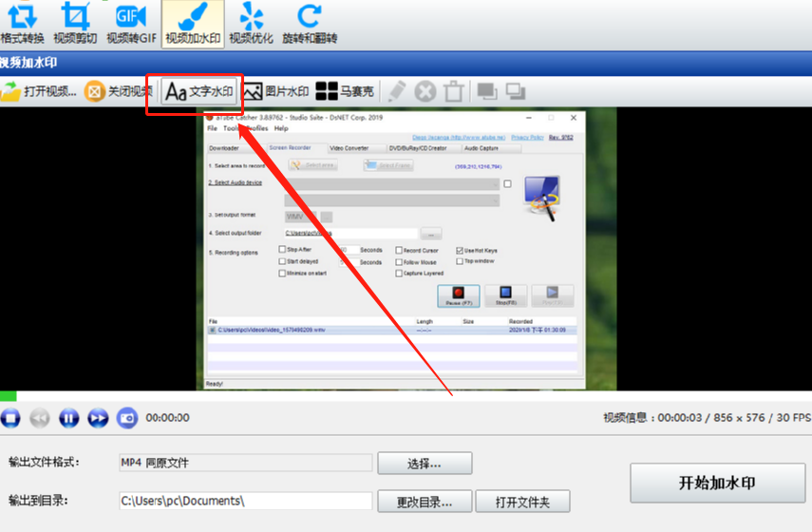Add a 文字水印 text watermark
The height and width of the screenshot is (532, 812).
point(199,92)
